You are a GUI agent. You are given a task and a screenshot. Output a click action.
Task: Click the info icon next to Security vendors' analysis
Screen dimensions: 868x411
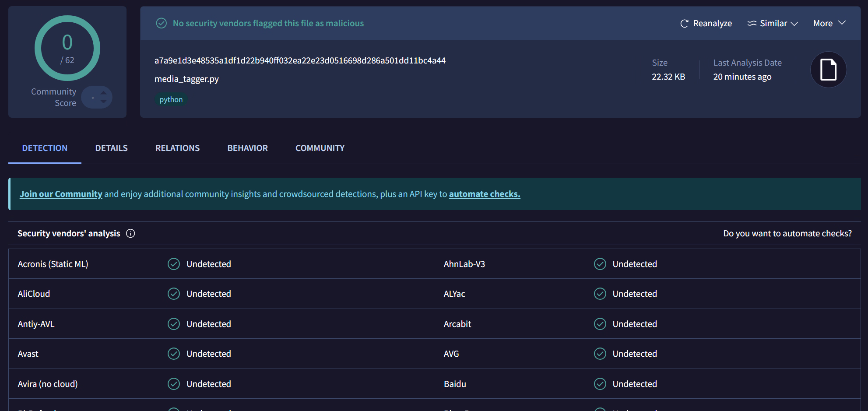pyautogui.click(x=130, y=233)
